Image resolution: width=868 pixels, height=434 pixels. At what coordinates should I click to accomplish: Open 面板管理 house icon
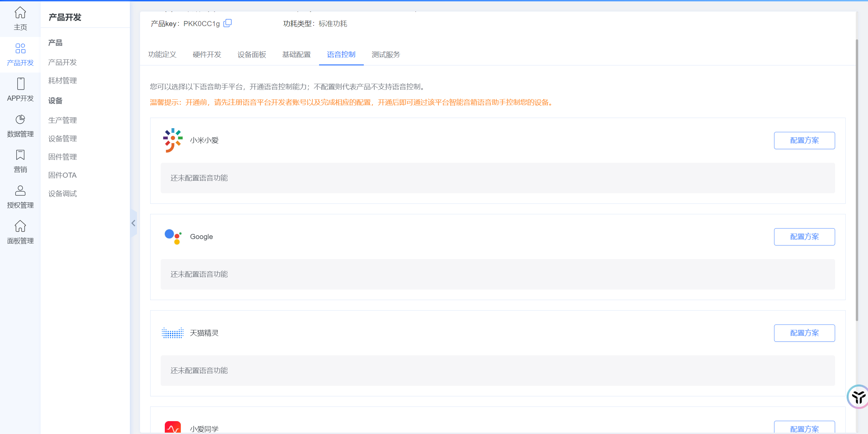point(20,226)
